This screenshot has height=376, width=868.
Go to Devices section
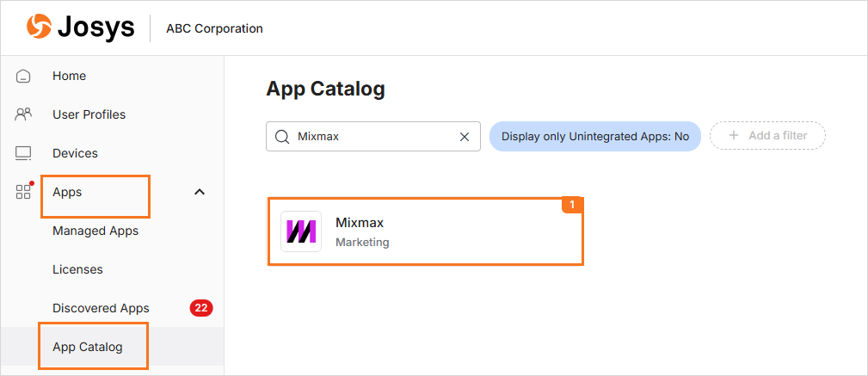[x=75, y=153]
